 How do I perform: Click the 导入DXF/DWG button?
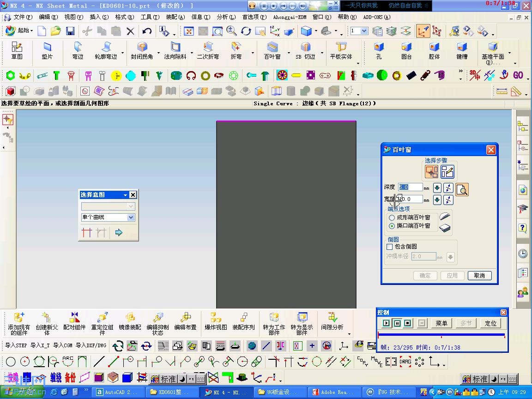(x=91, y=345)
